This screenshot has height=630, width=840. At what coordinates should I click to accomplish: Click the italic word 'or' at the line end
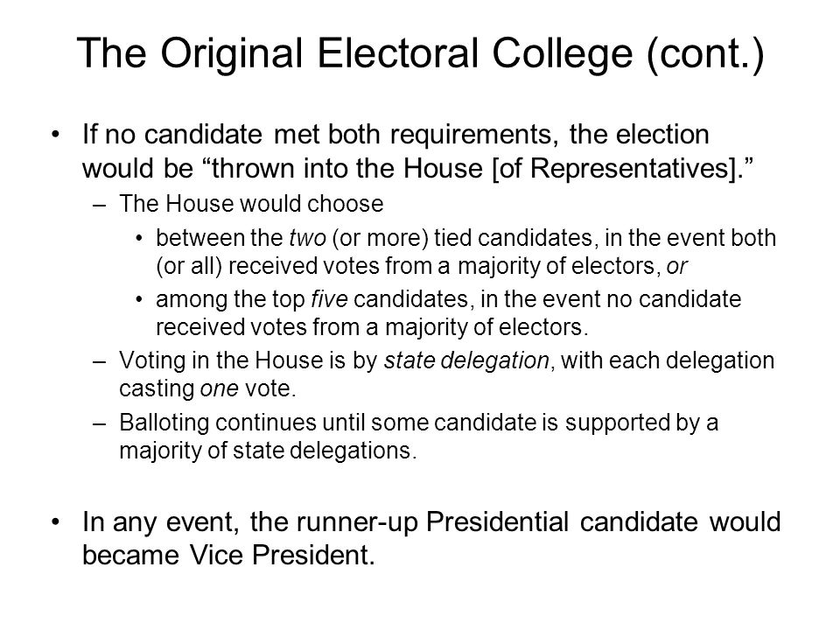[x=676, y=266]
